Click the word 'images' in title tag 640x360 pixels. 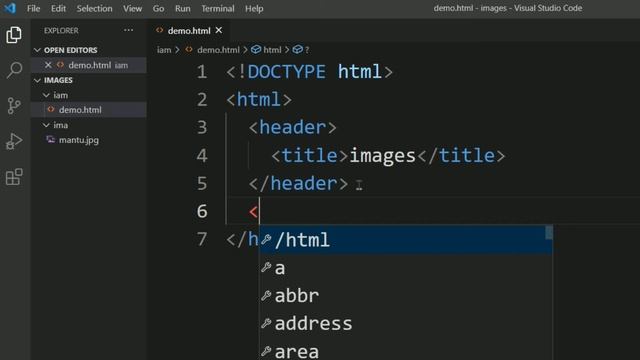382,156
